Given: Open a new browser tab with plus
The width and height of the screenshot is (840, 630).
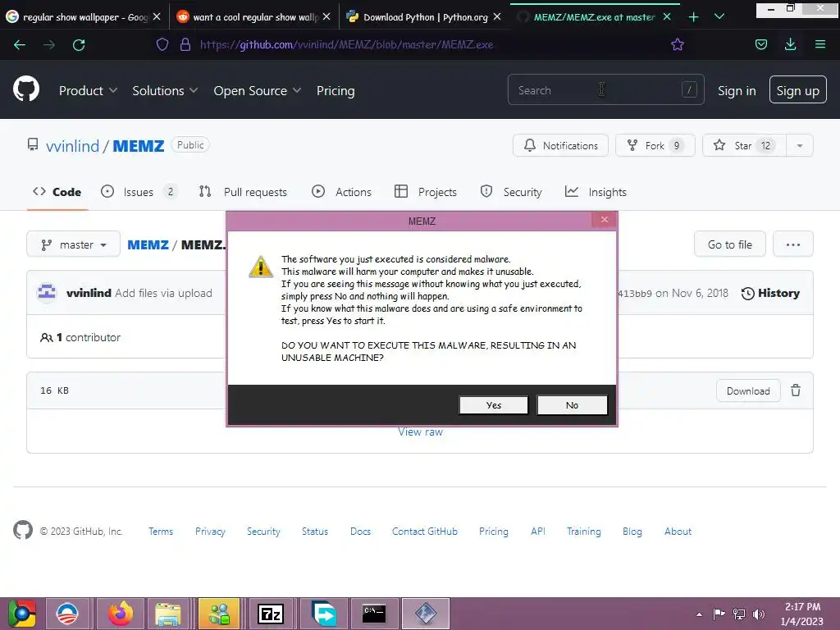Looking at the screenshot, I should point(694,17).
